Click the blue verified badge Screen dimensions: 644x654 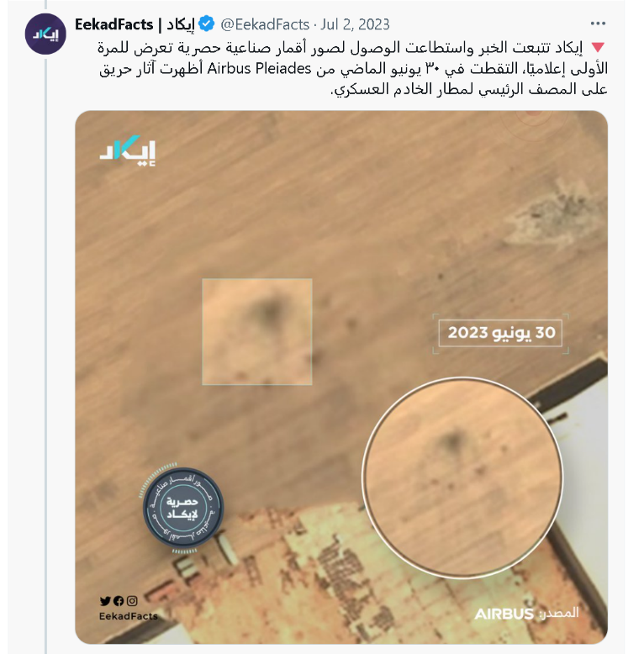coord(207,24)
